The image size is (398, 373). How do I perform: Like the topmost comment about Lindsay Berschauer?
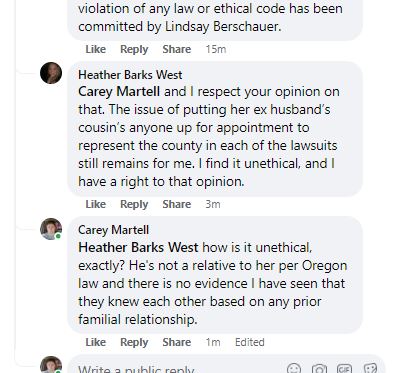click(x=96, y=49)
